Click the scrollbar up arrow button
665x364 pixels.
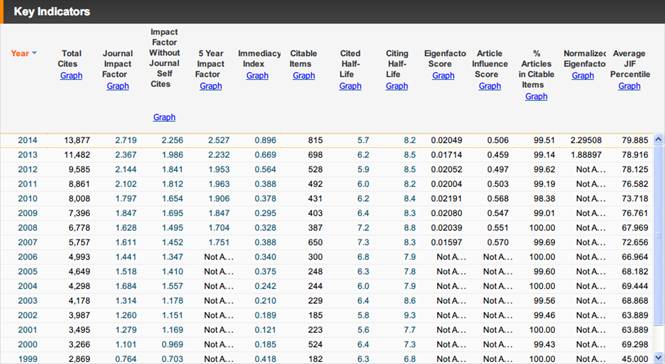[x=659, y=139]
